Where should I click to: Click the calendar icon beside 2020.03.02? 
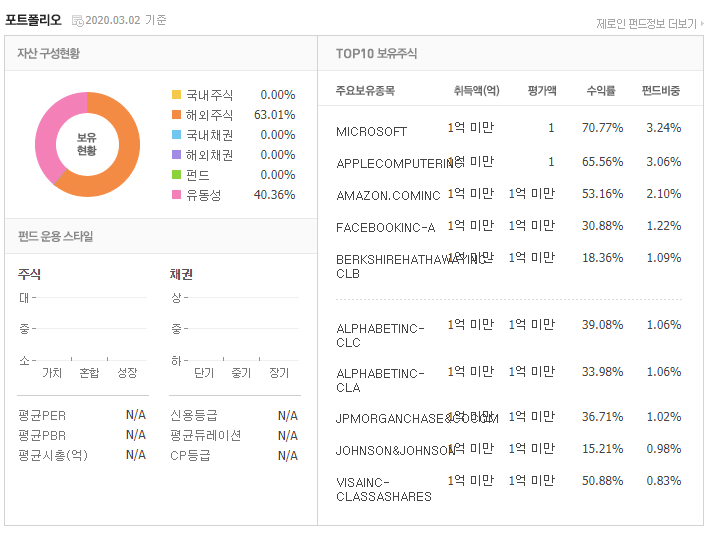click(x=78, y=21)
